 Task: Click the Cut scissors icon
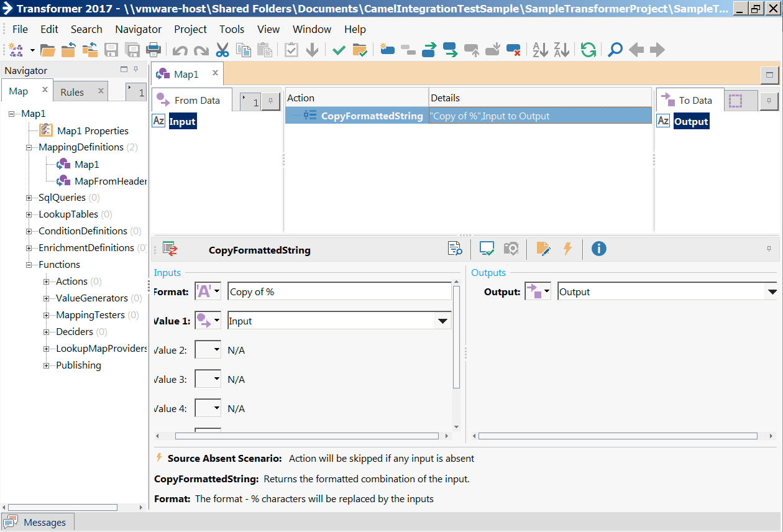(x=222, y=50)
